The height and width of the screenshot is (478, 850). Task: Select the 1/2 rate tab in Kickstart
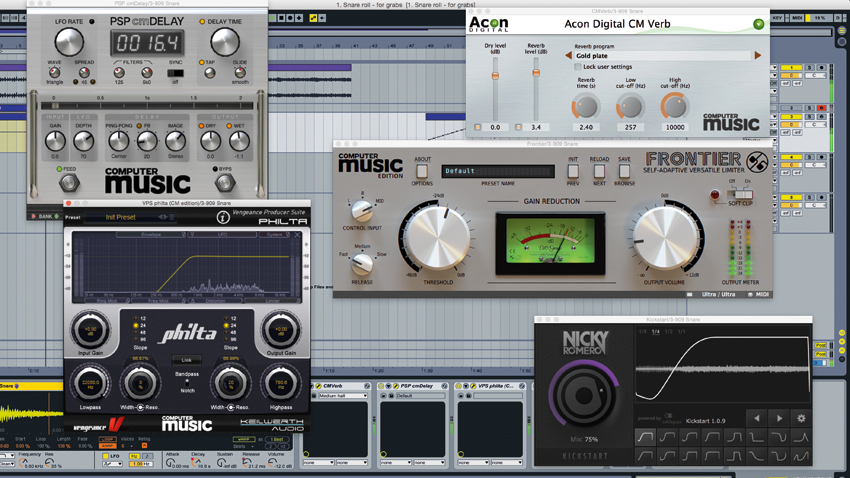[x=668, y=331]
